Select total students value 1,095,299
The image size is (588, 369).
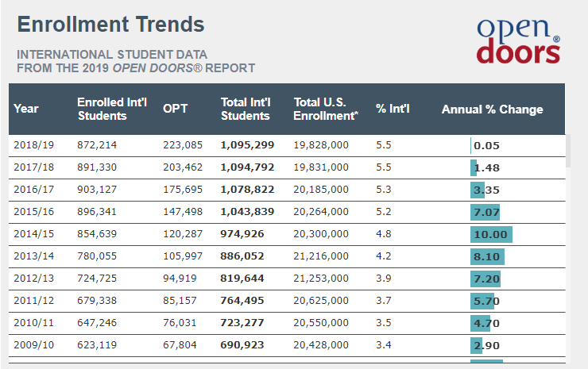[247, 145]
